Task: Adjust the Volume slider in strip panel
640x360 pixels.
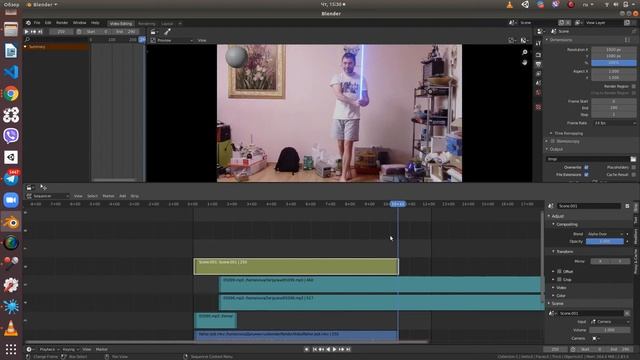Action: [609, 330]
